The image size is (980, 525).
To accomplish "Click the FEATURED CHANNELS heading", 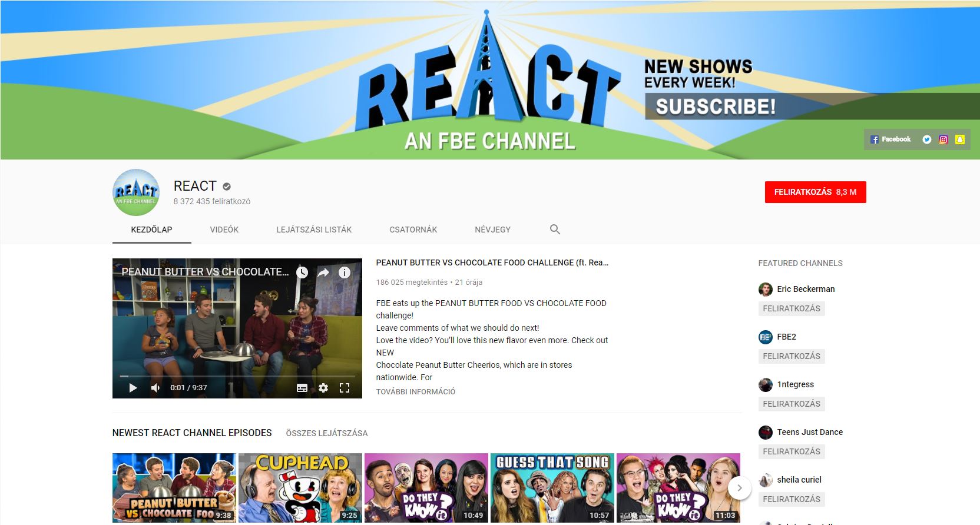I will click(x=800, y=263).
